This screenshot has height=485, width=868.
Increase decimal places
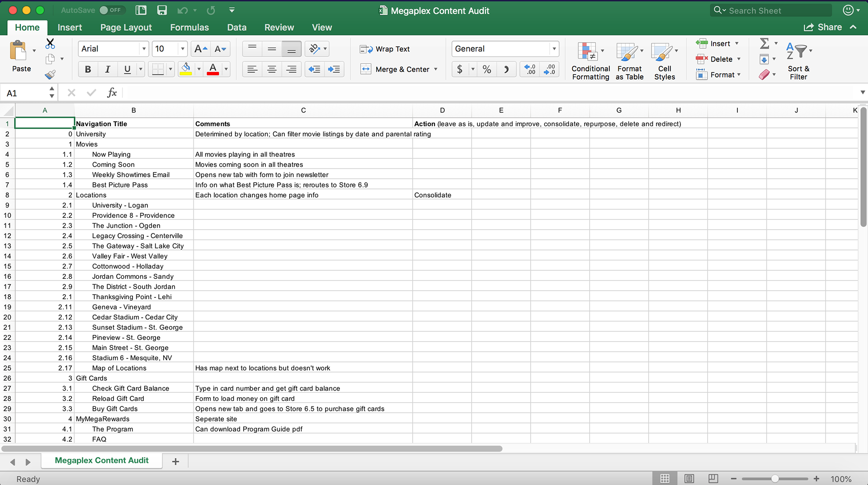[x=529, y=69]
